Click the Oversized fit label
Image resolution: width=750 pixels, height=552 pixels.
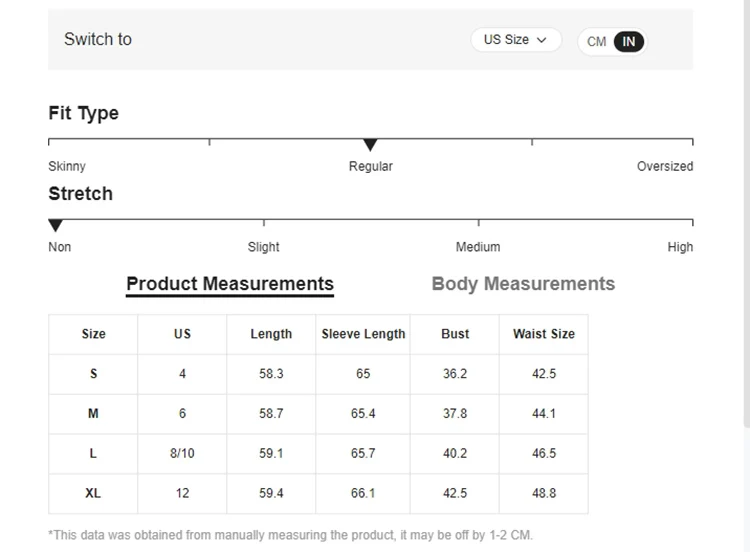664,167
